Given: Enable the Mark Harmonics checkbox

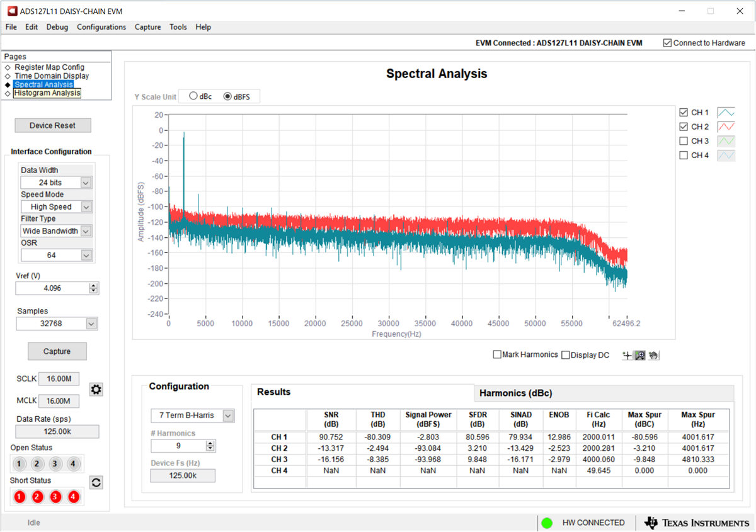Looking at the screenshot, I should (498, 355).
